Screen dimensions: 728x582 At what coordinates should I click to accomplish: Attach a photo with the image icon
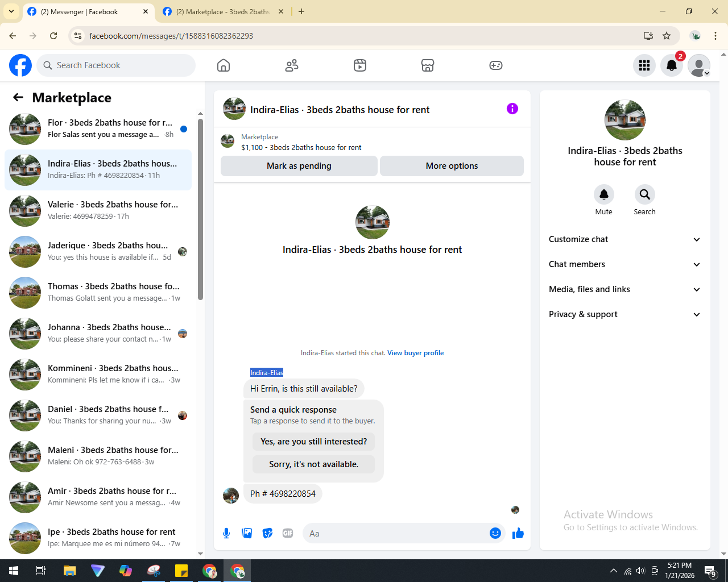point(247,533)
